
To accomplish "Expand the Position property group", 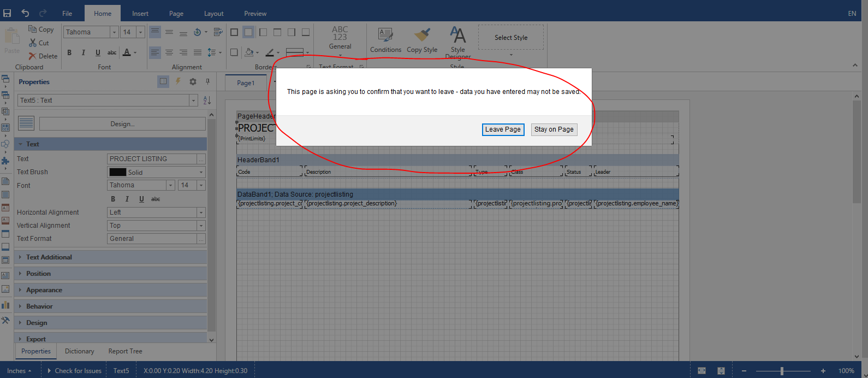I will pos(110,274).
